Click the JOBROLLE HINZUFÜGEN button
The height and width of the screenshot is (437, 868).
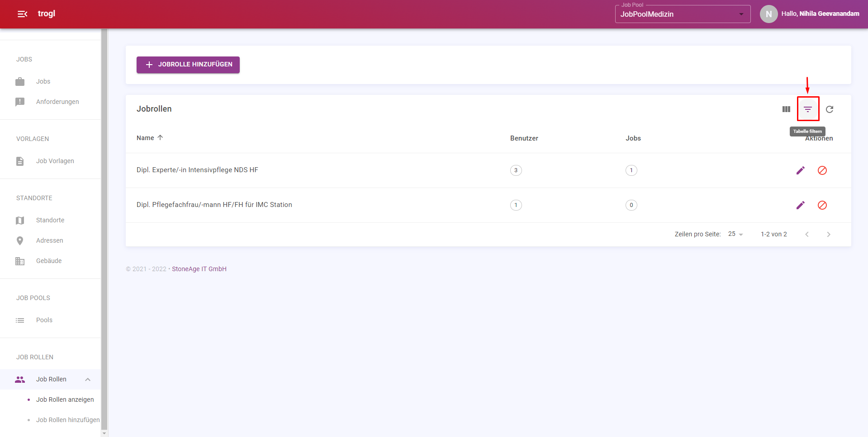(188, 65)
